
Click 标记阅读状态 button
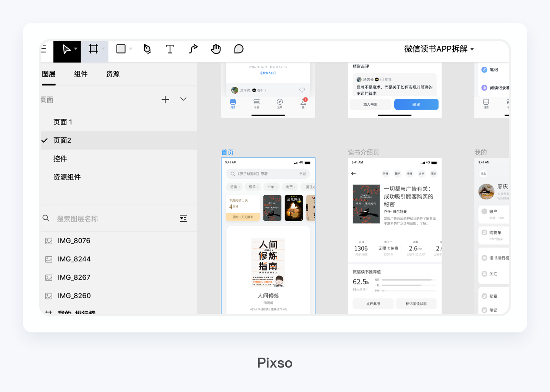(x=416, y=304)
